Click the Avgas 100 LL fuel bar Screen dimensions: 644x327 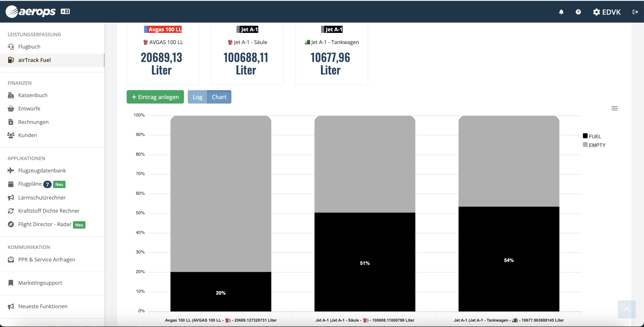click(x=221, y=292)
